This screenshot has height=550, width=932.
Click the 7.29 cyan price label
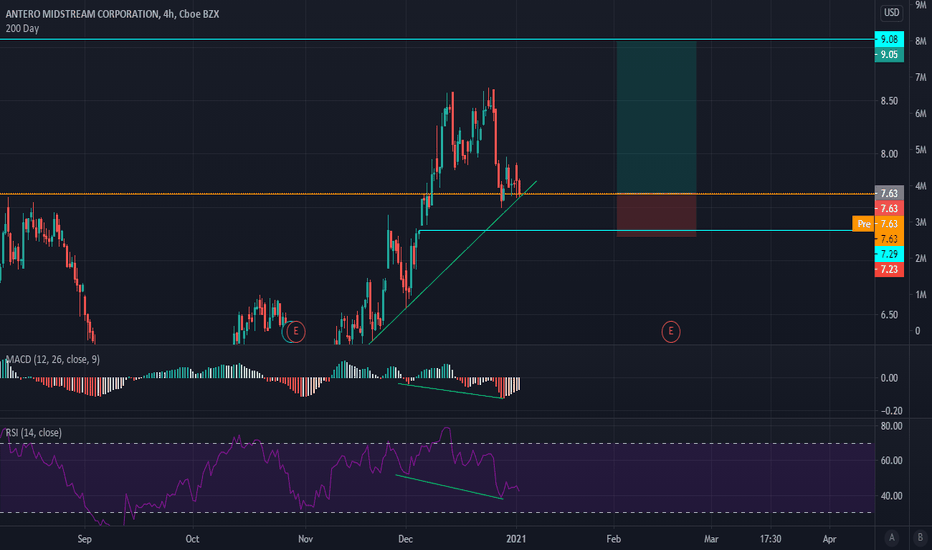[x=889, y=254]
